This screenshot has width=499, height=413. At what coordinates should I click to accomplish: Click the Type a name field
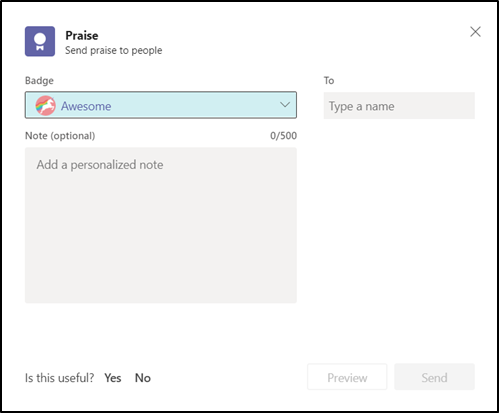[x=399, y=106]
